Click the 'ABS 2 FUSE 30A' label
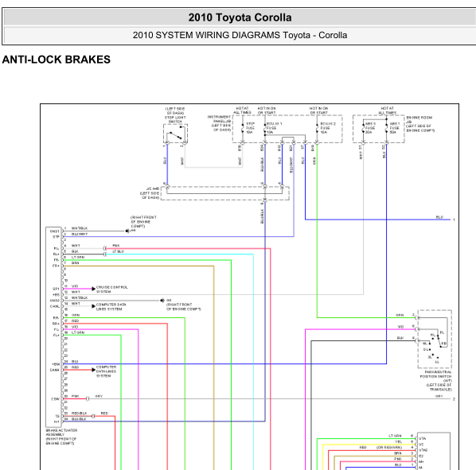This screenshot has width=476, height=470. coord(370,128)
